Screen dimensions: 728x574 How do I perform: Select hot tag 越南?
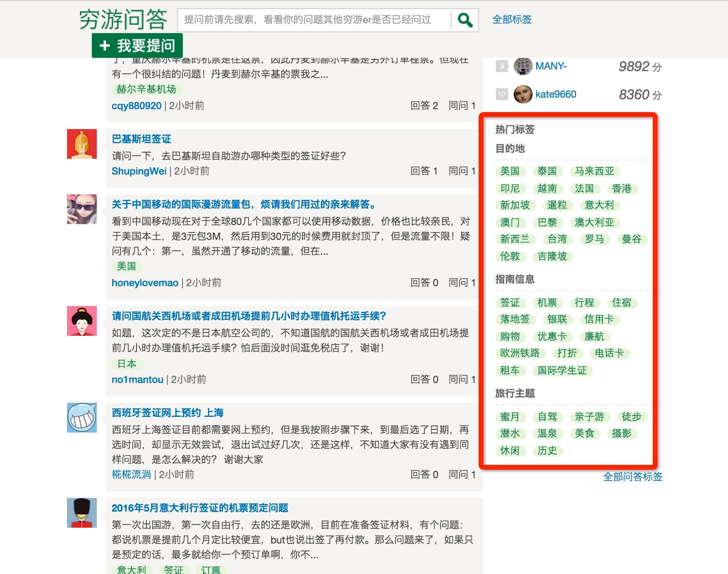pyautogui.click(x=547, y=189)
